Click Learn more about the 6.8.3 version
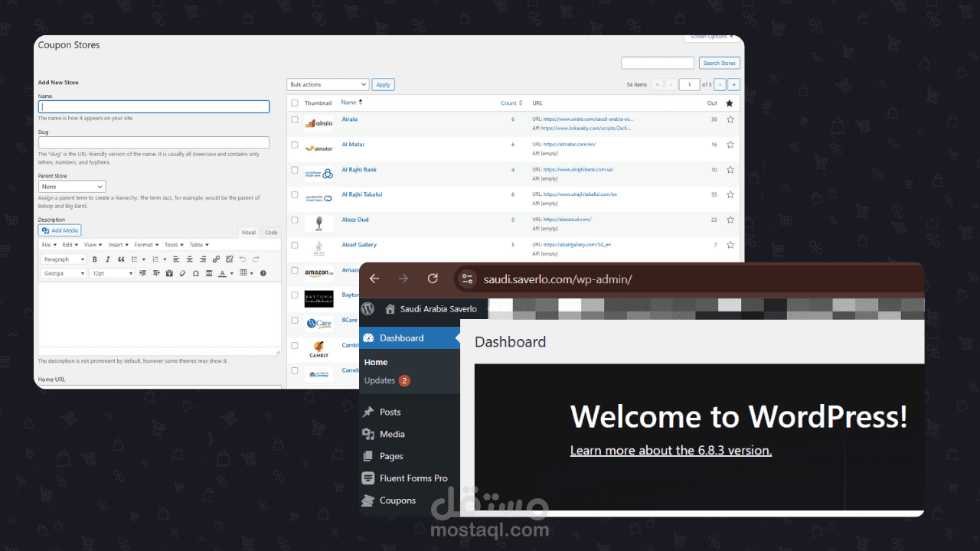 (x=671, y=450)
